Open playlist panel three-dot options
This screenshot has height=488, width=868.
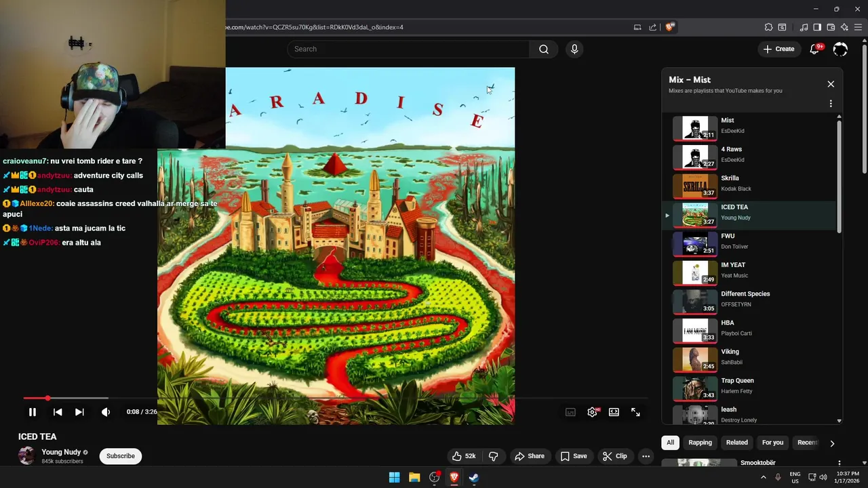tap(831, 104)
